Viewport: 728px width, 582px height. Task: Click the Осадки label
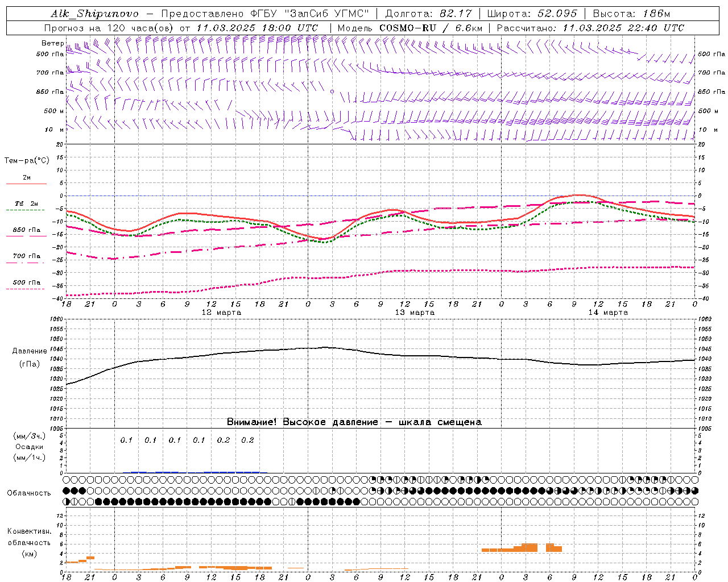[x=29, y=447]
